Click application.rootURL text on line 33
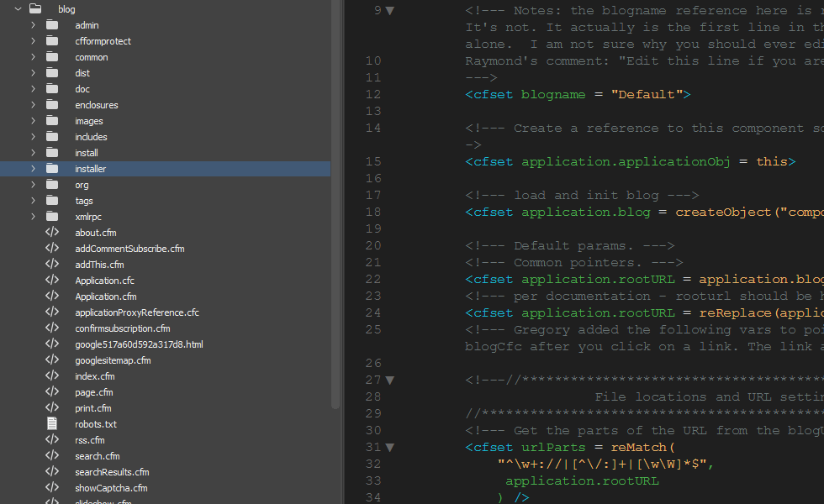Image resolution: width=824 pixels, height=504 pixels. click(582, 480)
